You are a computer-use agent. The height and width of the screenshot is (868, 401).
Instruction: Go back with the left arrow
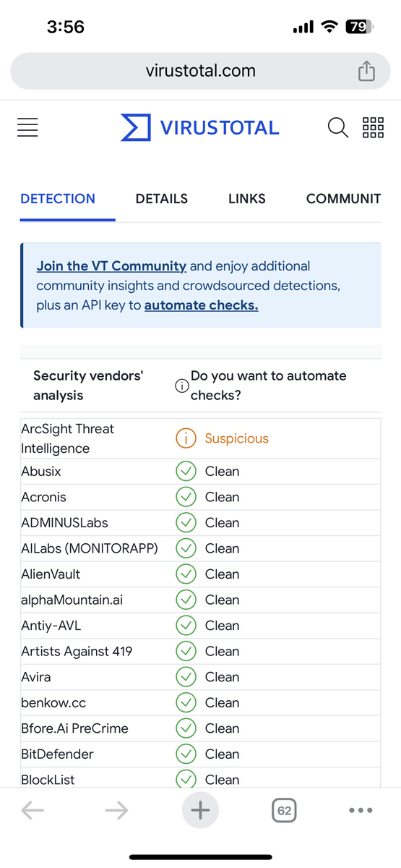(33, 811)
